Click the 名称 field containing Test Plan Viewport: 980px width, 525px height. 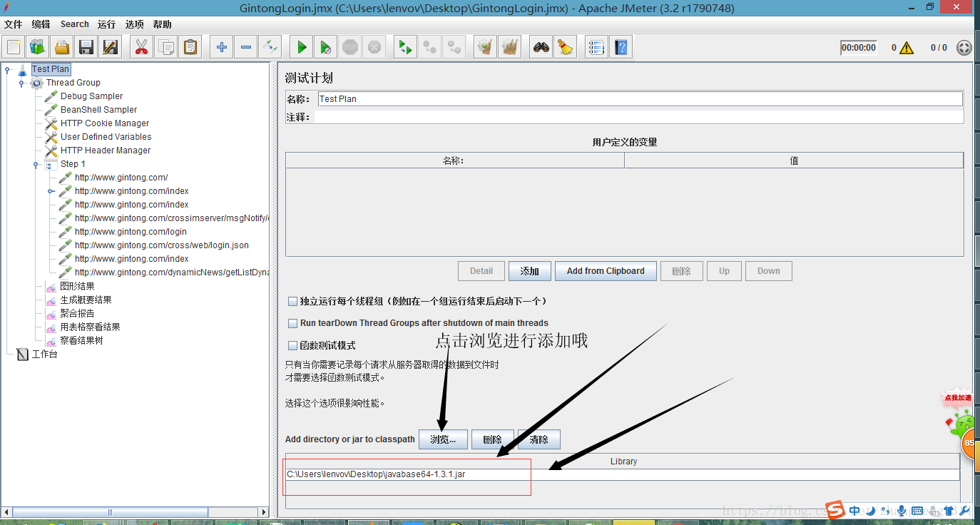[640, 99]
